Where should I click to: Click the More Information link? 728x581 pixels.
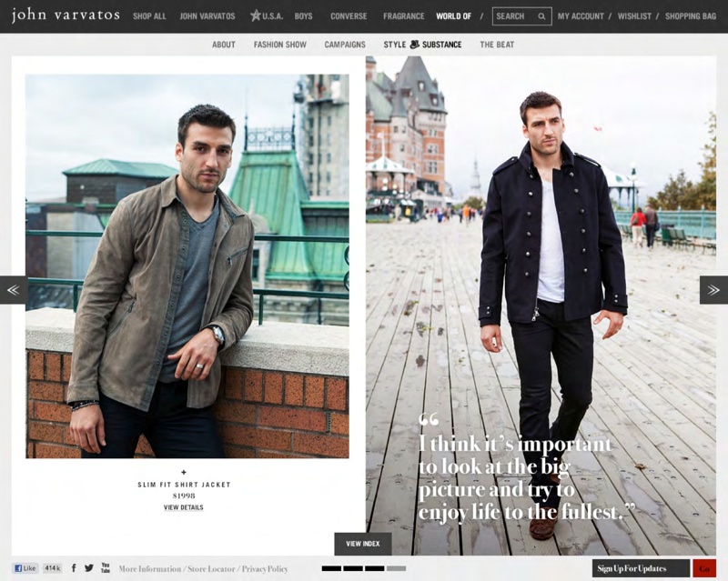pyautogui.click(x=150, y=568)
